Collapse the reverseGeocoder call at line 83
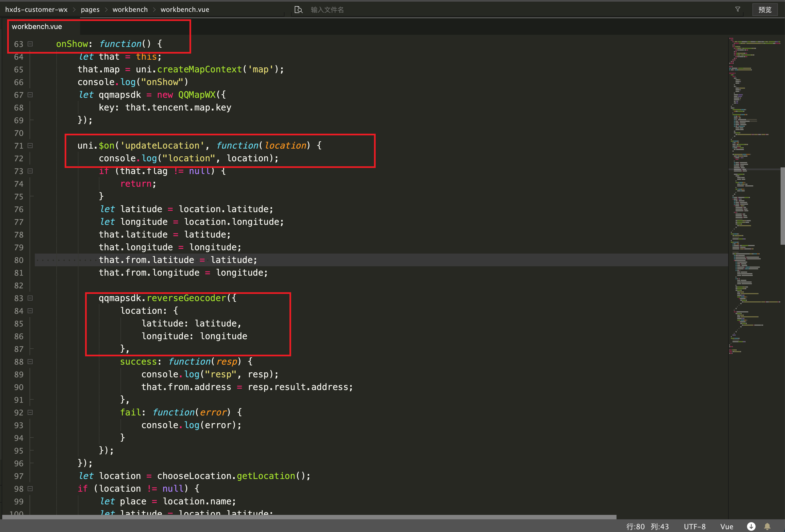785x532 pixels. (x=30, y=298)
